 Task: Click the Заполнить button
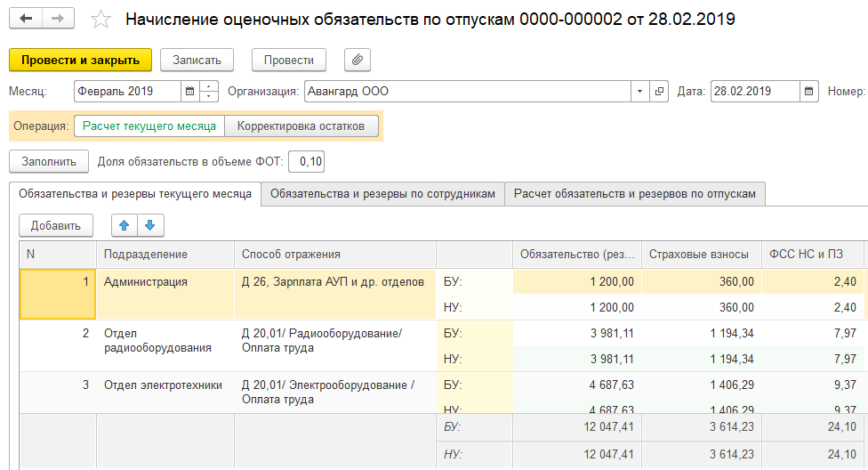click(49, 161)
